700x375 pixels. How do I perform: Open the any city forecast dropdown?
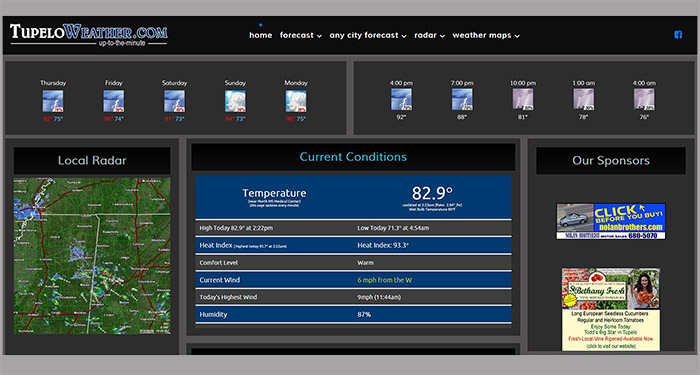(x=368, y=35)
